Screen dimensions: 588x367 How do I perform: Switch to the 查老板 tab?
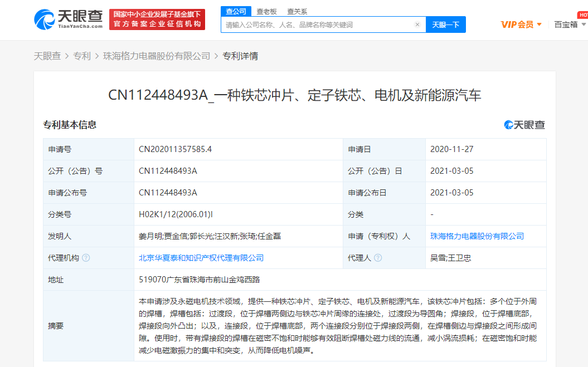tap(267, 11)
